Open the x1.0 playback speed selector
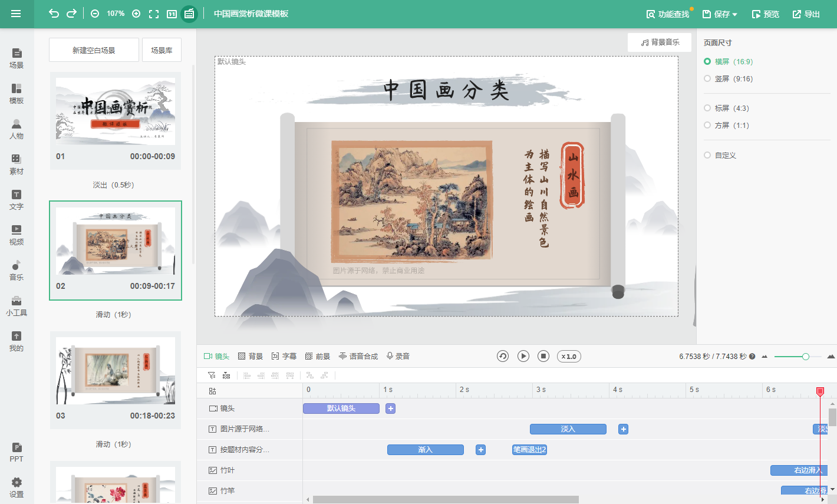This screenshot has height=504, width=837. tap(569, 356)
